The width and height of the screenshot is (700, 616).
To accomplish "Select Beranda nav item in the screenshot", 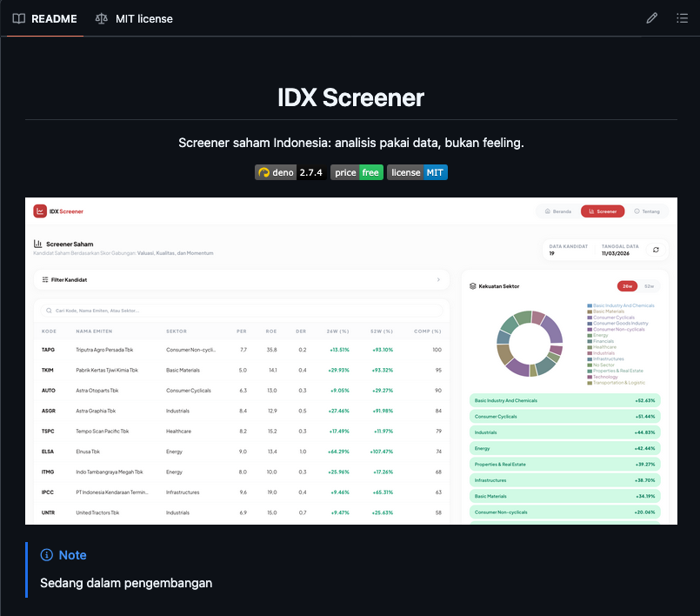I will coord(558,211).
